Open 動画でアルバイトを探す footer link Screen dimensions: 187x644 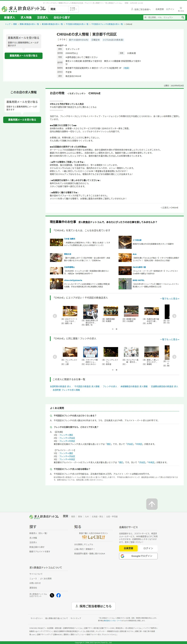pos(40,551)
